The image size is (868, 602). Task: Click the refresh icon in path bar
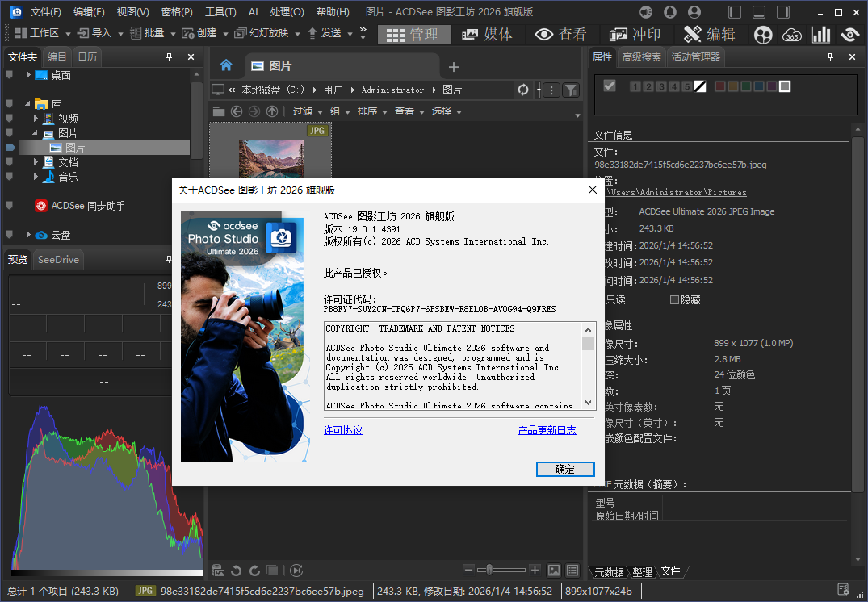tap(523, 90)
